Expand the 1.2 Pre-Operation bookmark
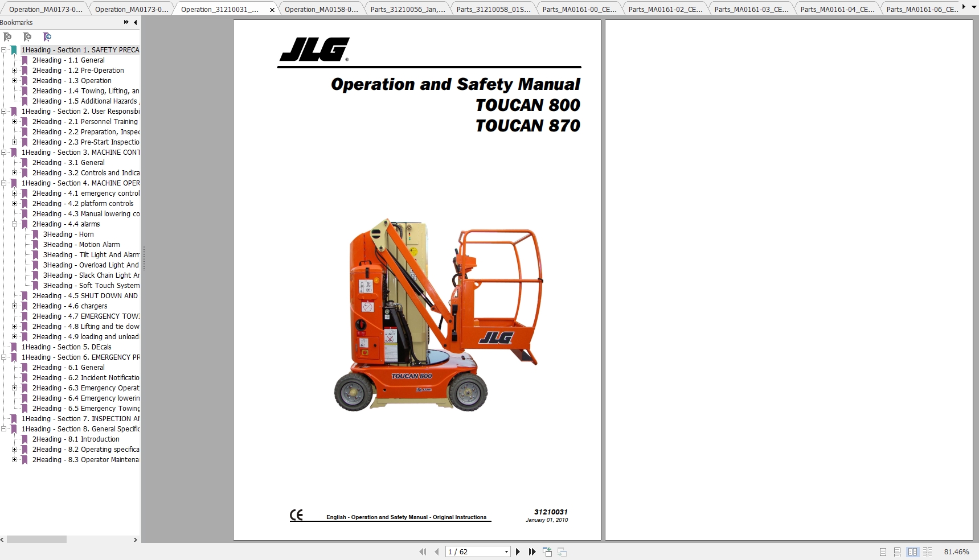The image size is (979, 560). [15, 71]
